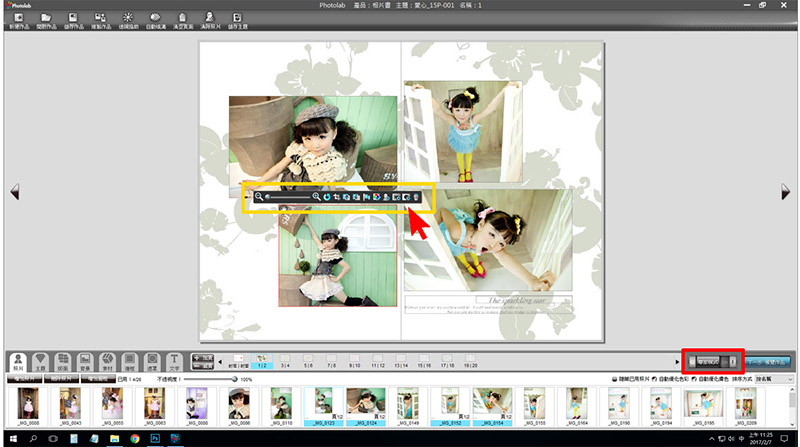800x447 pixels.
Task: Click zoom-in magnifier in floating photo toolbar
Action: (x=316, y=197)
